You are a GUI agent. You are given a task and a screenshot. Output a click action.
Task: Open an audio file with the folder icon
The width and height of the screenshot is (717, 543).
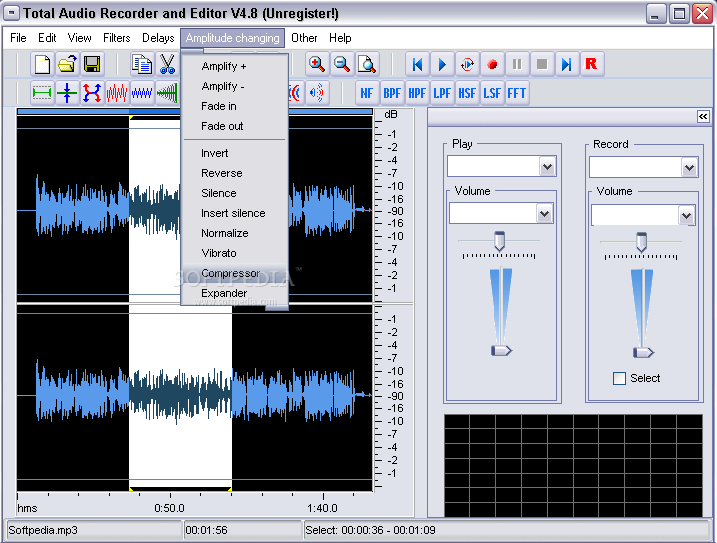[67, 64]
